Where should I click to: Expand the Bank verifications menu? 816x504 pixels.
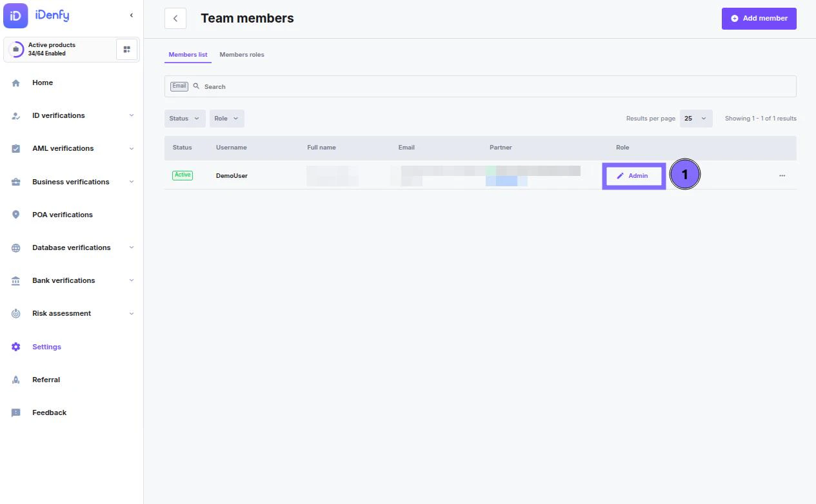(x=132, y=280)
